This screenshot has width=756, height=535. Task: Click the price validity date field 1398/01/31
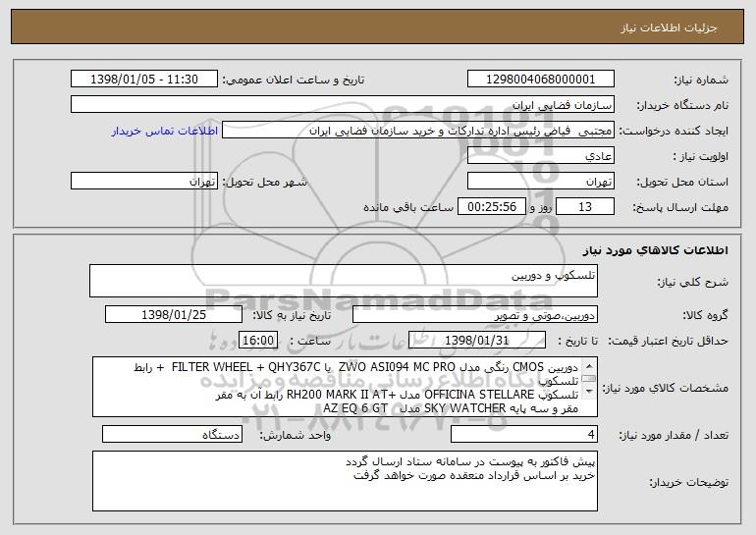(x=477, y=341)
